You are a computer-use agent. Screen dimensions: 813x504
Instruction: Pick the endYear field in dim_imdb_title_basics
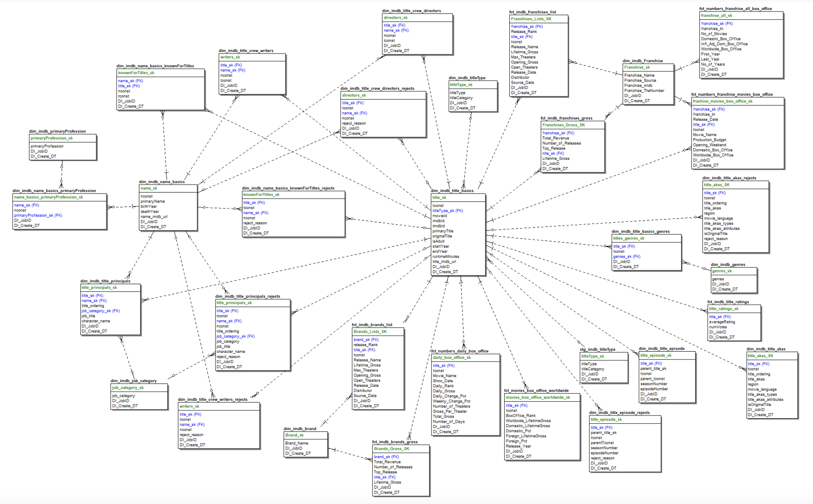pos(439,251)
